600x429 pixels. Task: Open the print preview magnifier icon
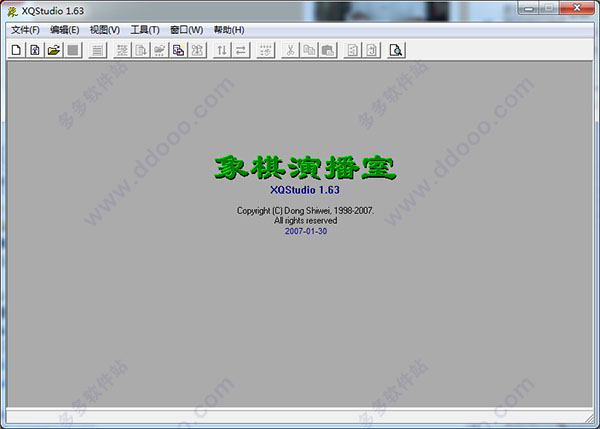coord(396,50)
